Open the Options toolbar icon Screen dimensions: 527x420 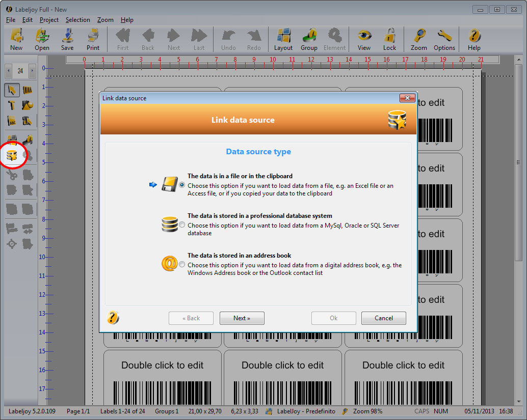click(444, 38)
